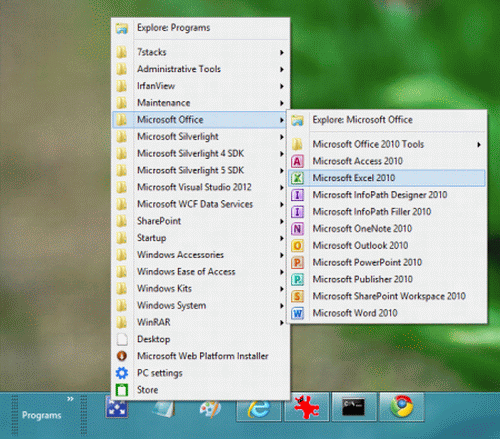
Task: Click Microsoft OneNote 2010 text
Action: pyautogui.click(x=362, y=229)
